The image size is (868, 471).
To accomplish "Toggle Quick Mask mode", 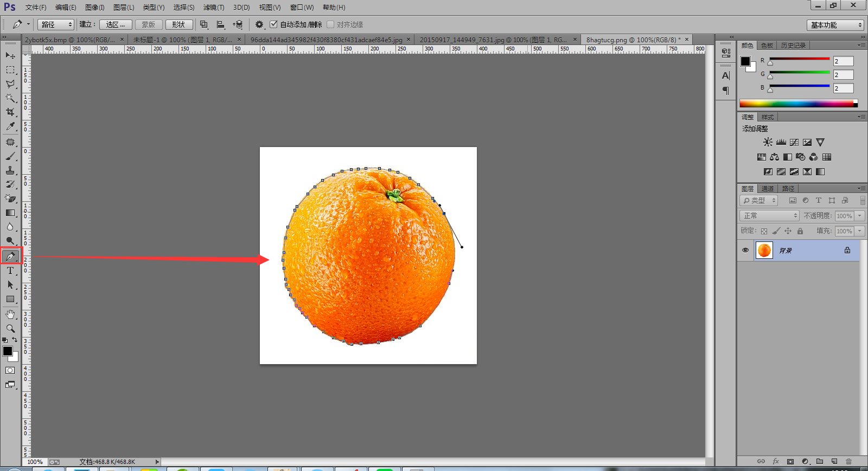I will [10, 370].
